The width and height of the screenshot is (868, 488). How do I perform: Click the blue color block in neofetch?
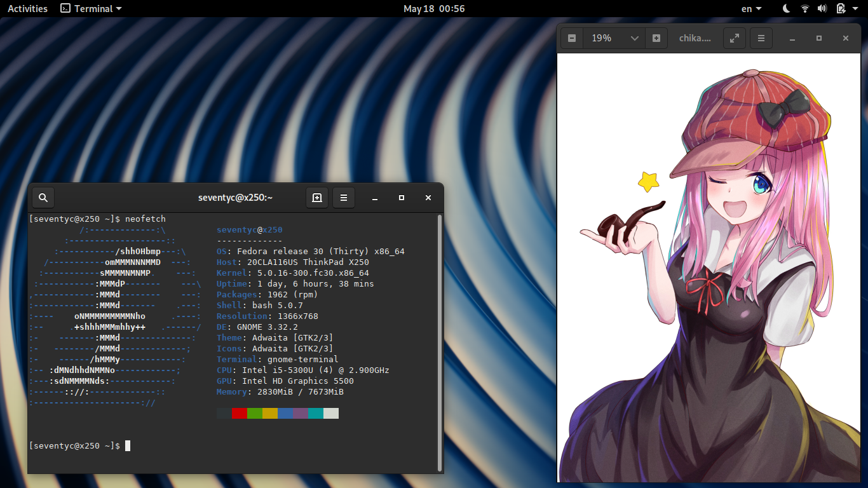(285, 414)
